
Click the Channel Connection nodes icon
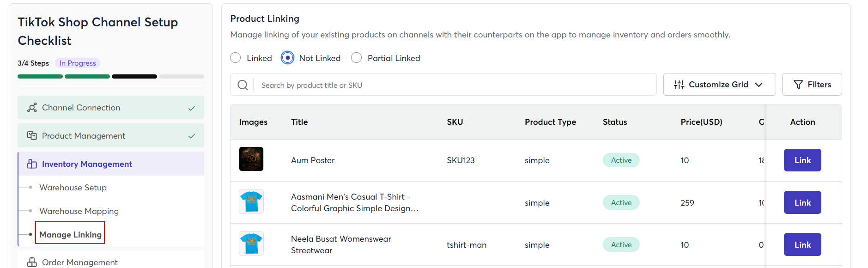coord(32,108)
